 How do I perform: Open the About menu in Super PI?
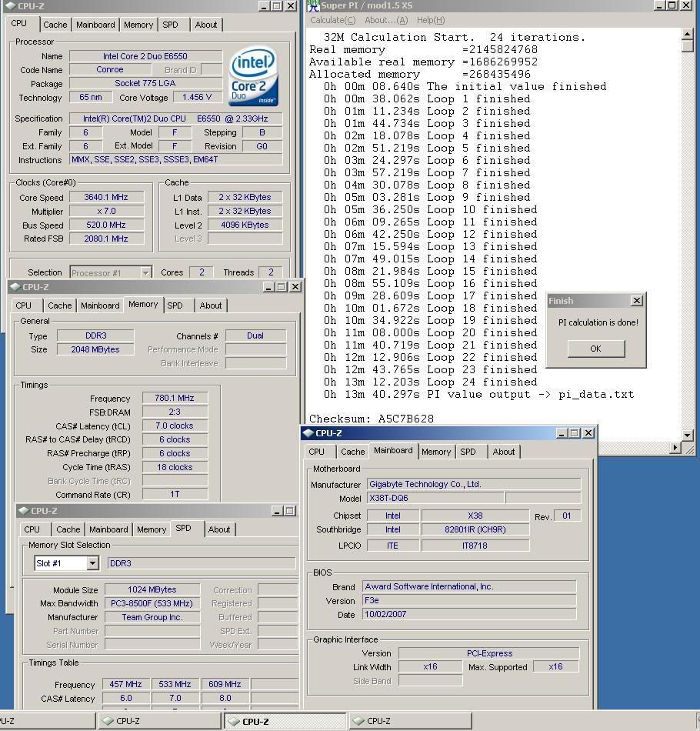point(385,20)
